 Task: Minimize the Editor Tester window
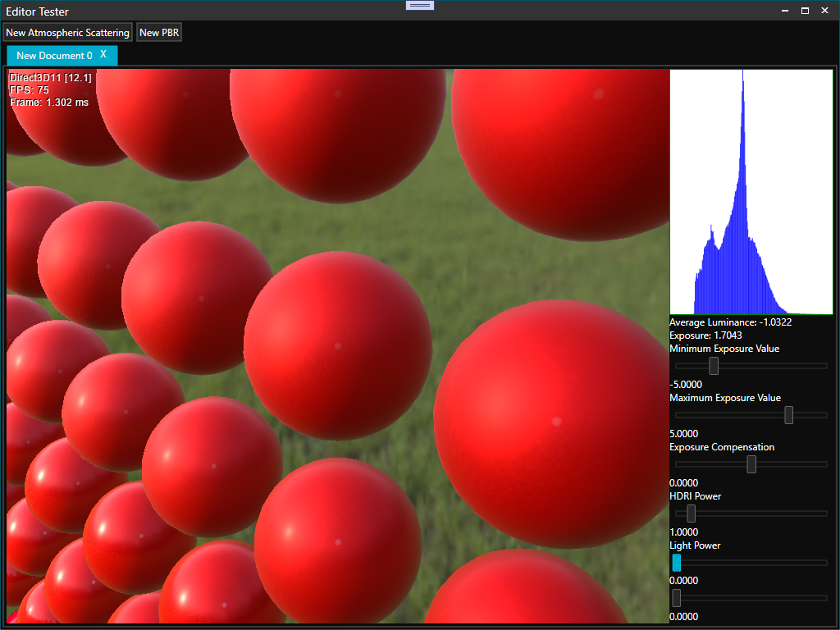(x=784, y=11)
